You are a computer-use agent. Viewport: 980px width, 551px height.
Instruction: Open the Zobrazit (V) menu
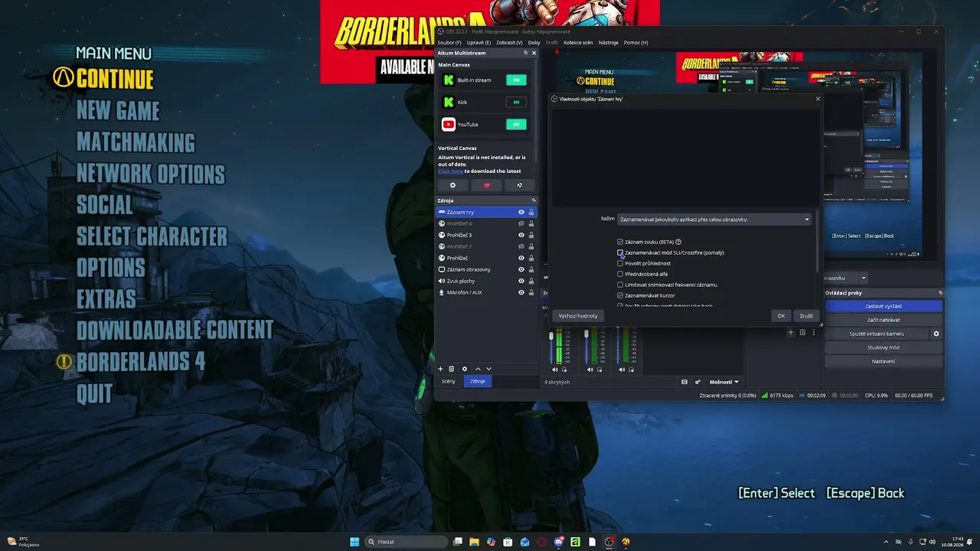[509, 43]
